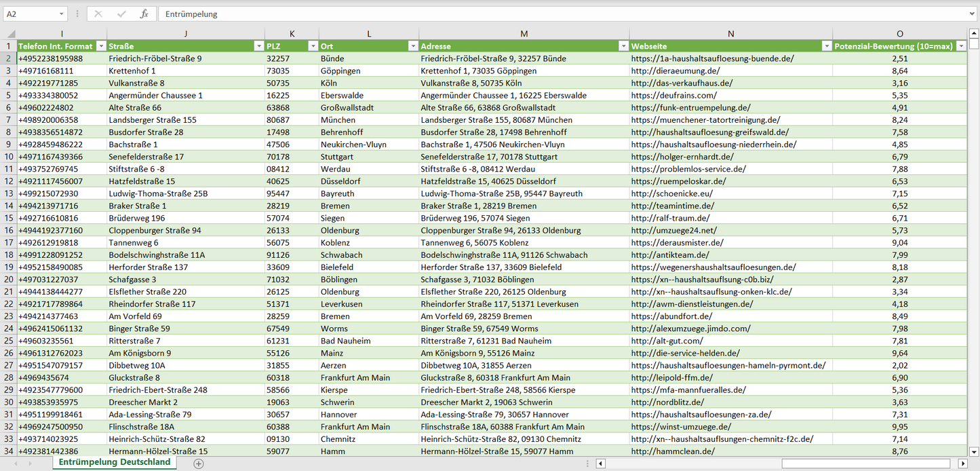Click the Cancel X icon in formula bar
The image size is (980, 471).
coord(98,14)
